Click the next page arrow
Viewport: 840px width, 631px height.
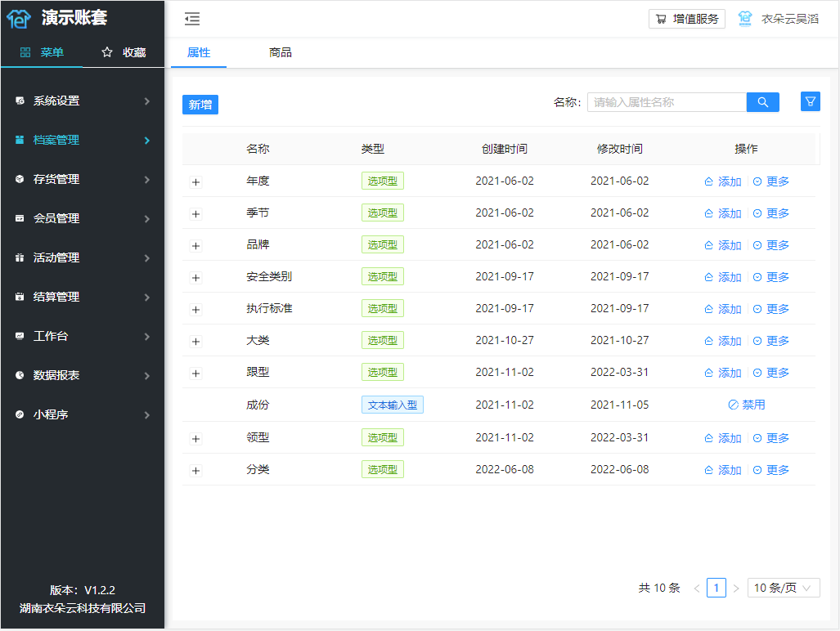click(x=736, y=588)
